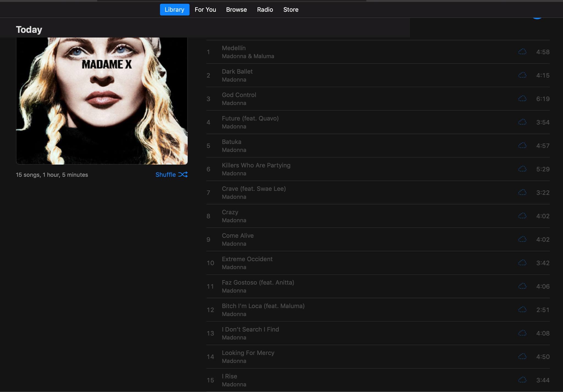
Task: Click the cloud download icon for I Rise
Action: (522, 380)
